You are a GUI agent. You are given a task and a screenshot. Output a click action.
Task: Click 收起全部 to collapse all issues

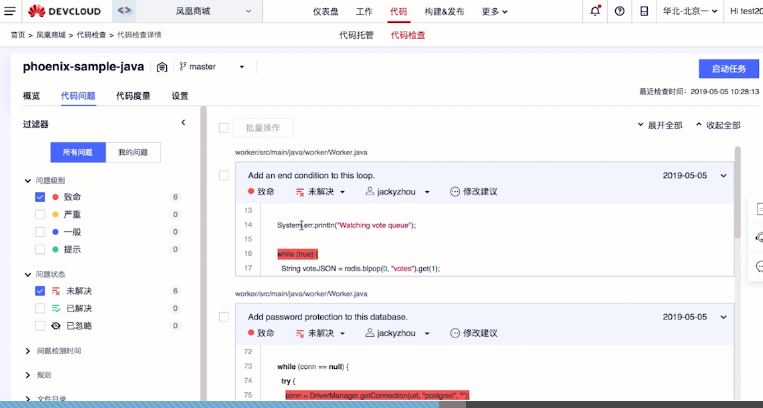click(x=718, y=125)
